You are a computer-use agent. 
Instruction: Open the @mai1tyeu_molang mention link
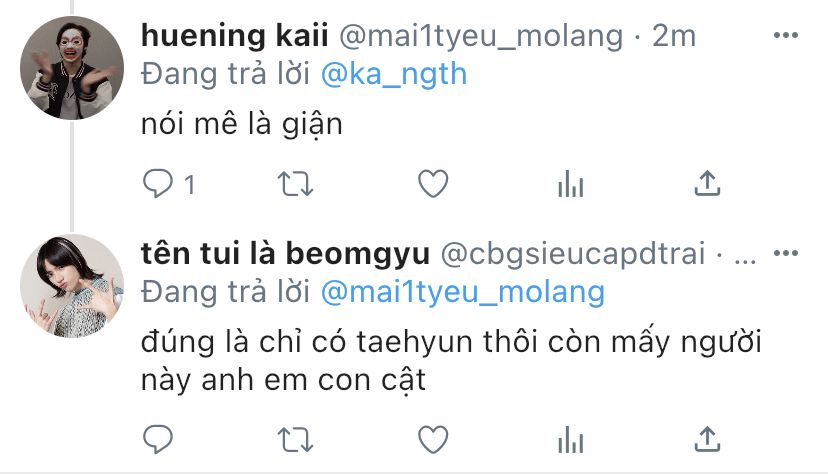pos(463,293)
